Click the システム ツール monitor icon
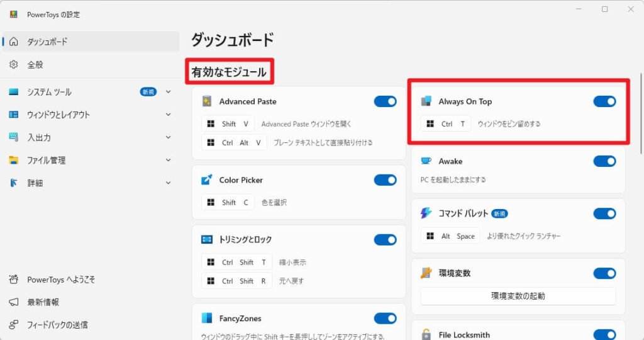 14,92
